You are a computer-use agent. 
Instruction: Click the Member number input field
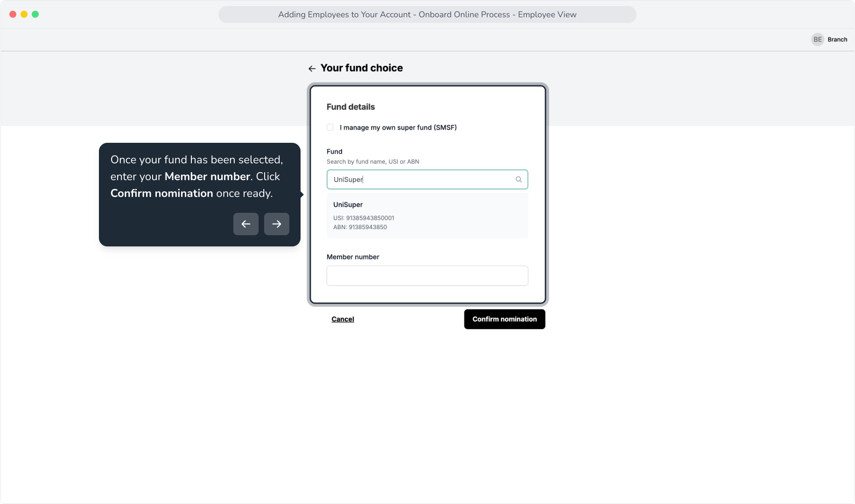click(x=427, y=276)
